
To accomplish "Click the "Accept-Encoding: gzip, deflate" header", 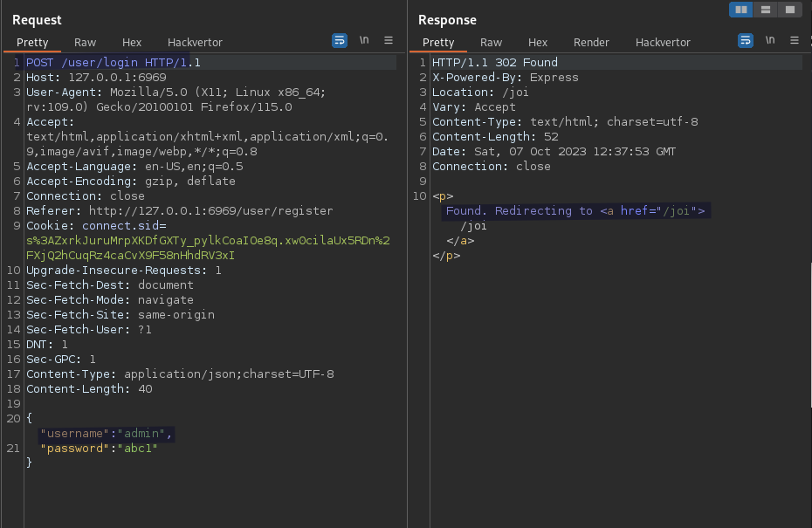I will click(130, 182).
